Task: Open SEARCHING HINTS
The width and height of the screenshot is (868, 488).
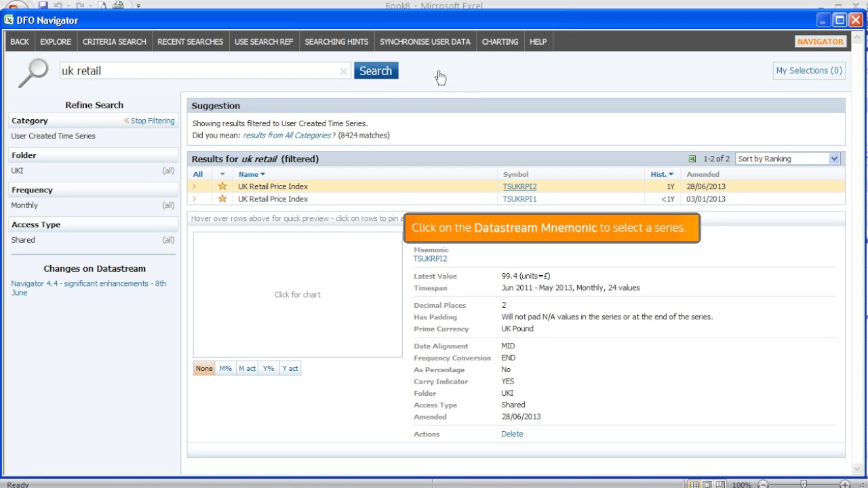Action: click(x=336, y=41)
